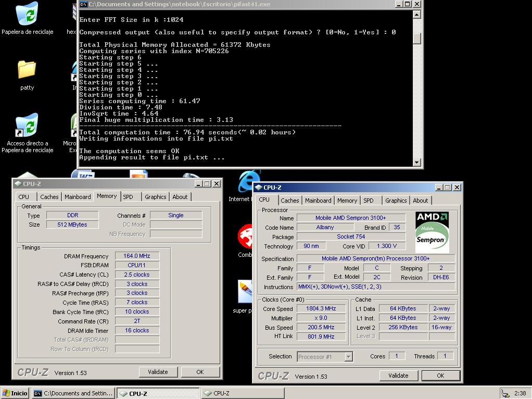Click the AMD Mobile Sempron logo
Viewport: 532px width, 399px height.
tap(432, 232)
